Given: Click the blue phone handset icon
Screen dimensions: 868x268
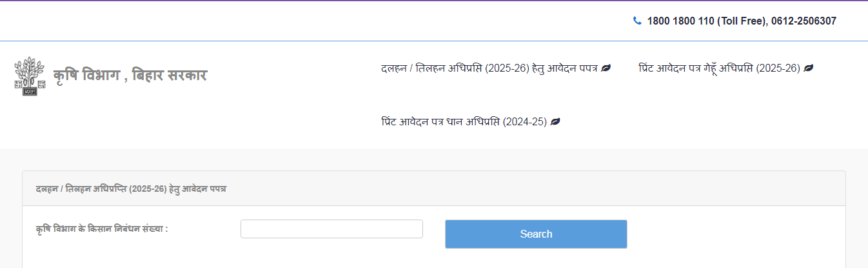Looking at the screenshot, I should point(637,21).
